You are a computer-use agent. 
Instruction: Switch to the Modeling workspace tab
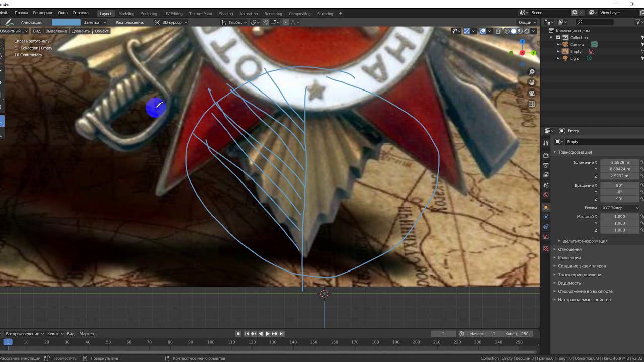126,14
